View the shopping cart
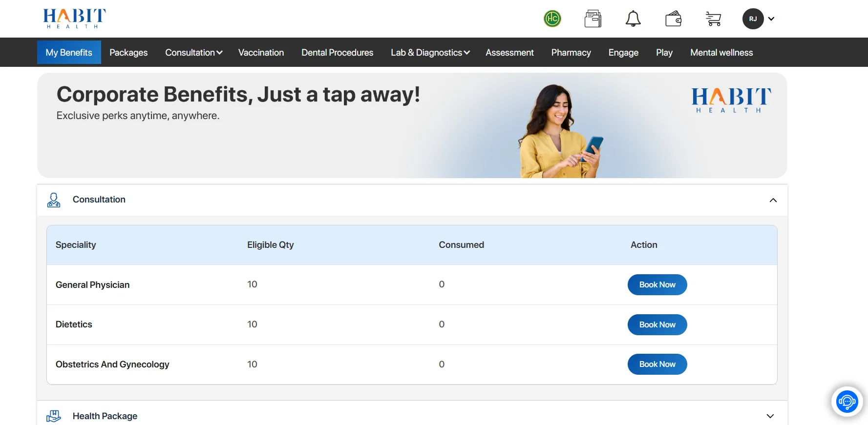This screenshot has height=425, width=868. pyautogui.click(x=713, y=19)
